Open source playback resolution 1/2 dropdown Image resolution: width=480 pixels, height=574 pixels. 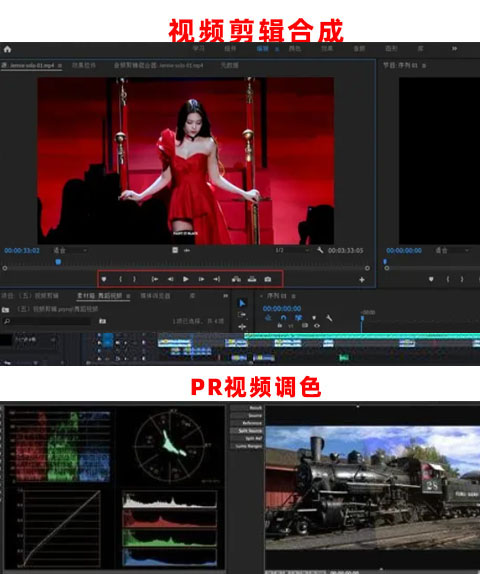(292, 250)
